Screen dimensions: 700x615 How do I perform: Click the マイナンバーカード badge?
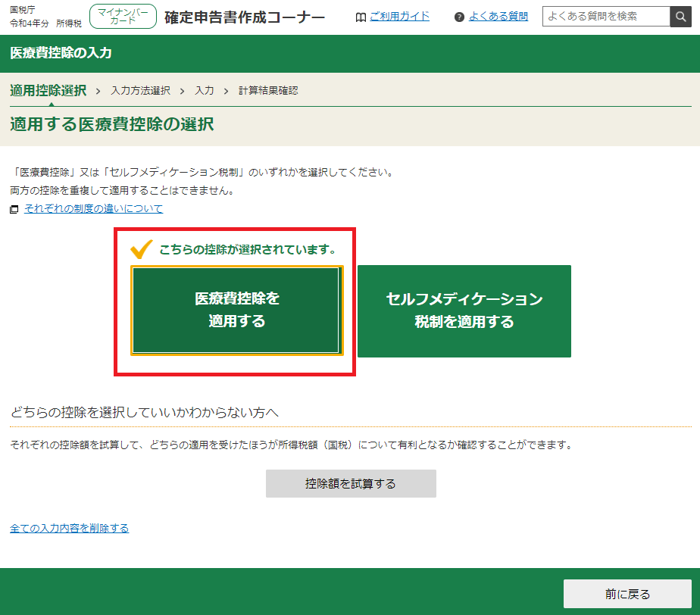(x=123, y=17)
